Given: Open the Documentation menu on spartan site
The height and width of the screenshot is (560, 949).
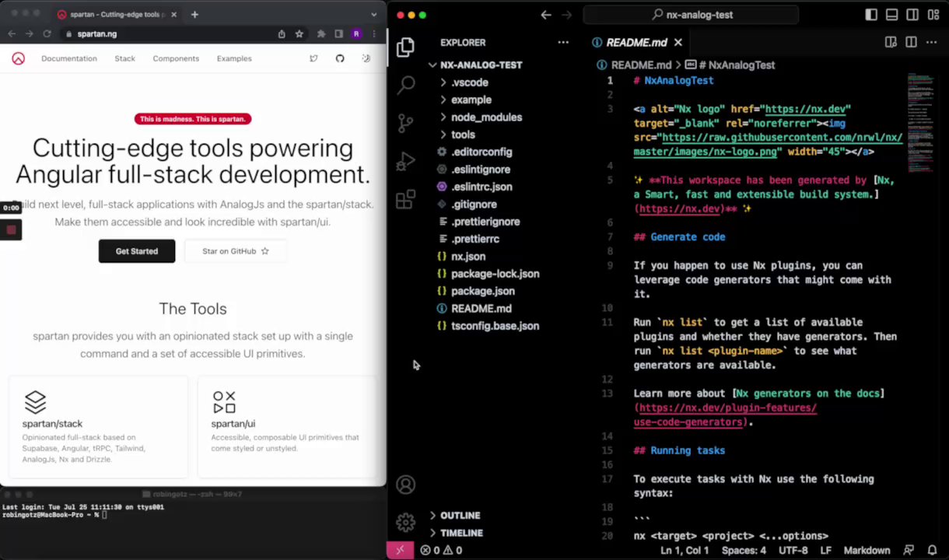Looking at the screenshot, I should pos(69,58).
